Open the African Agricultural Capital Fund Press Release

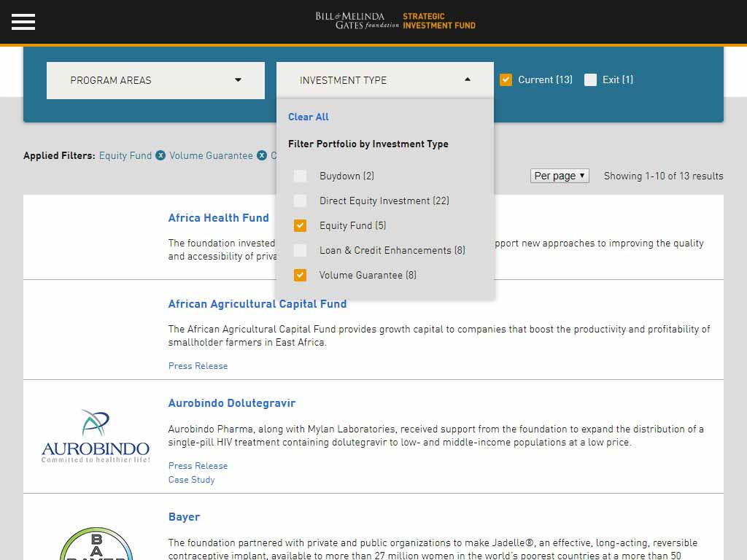[198, 365]
